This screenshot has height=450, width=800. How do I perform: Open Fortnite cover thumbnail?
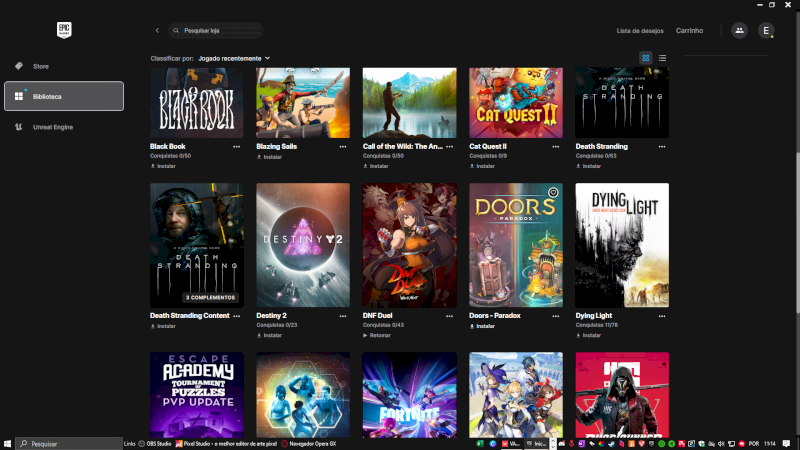410,395
